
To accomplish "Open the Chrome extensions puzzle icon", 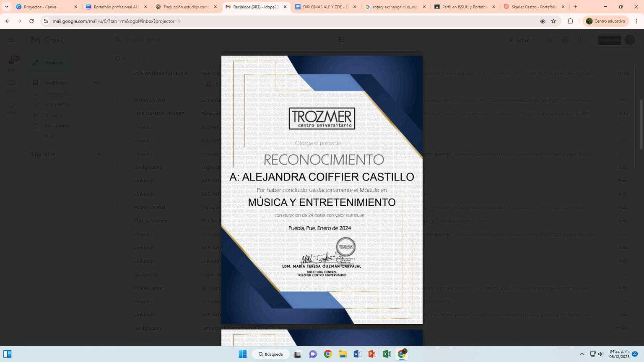I will tap(570, 21).
